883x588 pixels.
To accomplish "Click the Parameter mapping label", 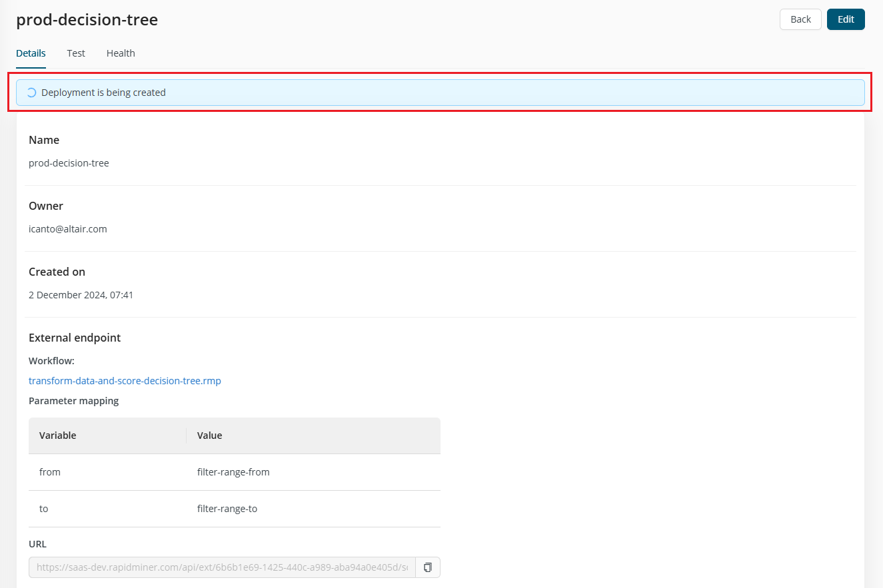I will tap(73, 401).
